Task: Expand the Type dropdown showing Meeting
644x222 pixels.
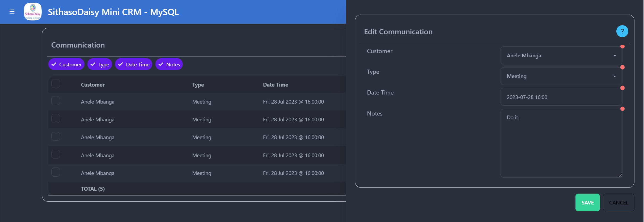Action: tap(561, 76)
